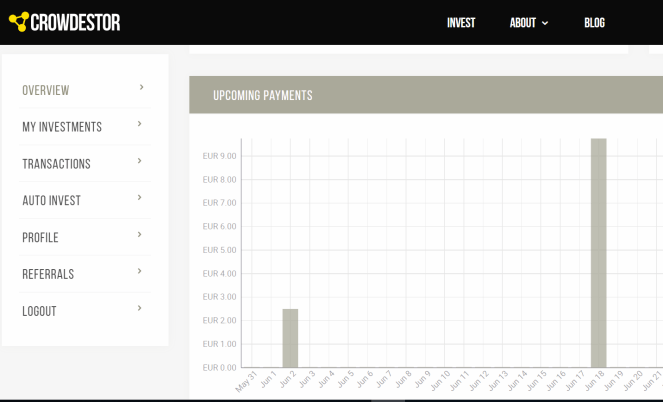Click the tall Jun 18 payment bar
This screenshot has width=663, height=402.
pos(598,253)
